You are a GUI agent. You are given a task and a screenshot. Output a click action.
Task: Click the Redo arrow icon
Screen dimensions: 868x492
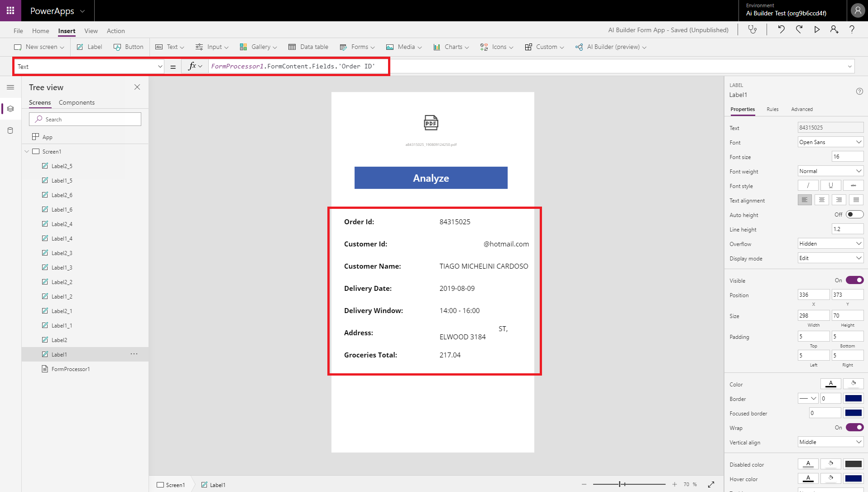click(799, 30)
